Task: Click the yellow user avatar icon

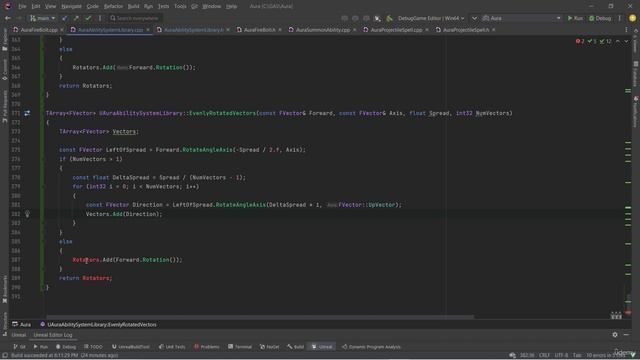Action: [632, 18]
